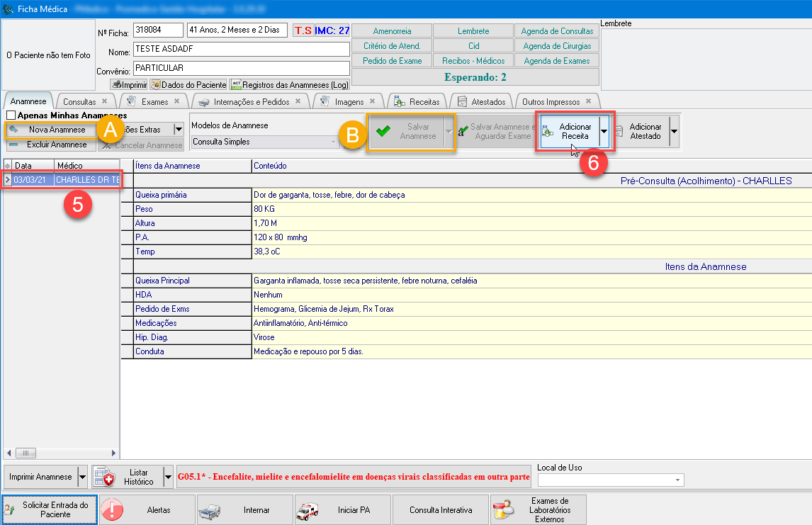Enable Apenas Minhas Anamneses checkbox
This screenshot has height=525, width=812.
(11, 115)
